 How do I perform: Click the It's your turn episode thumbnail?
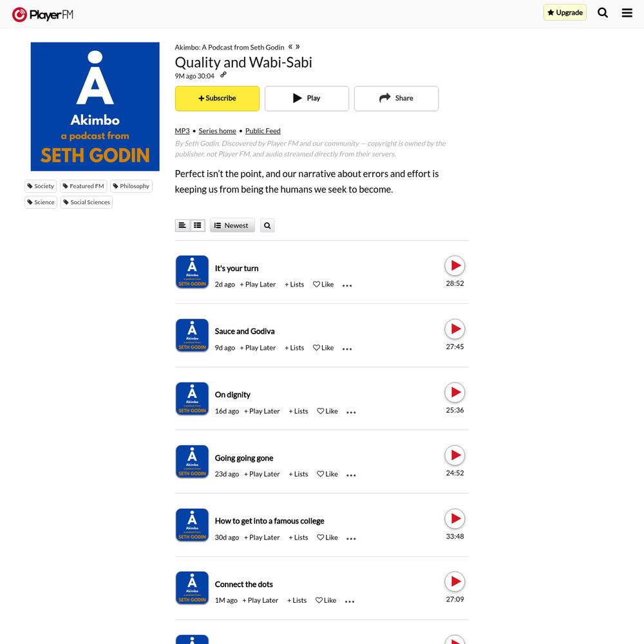[x=192, y=272]
